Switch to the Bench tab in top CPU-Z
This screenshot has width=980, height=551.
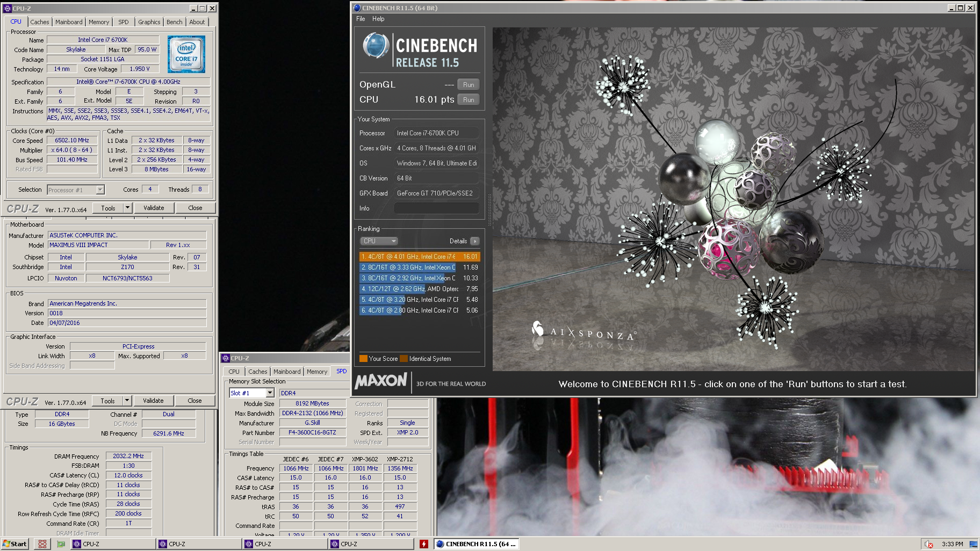point(174,22)
